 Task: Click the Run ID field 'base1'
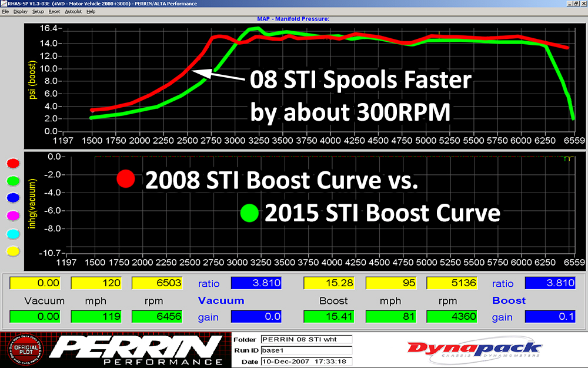(306, 350)
